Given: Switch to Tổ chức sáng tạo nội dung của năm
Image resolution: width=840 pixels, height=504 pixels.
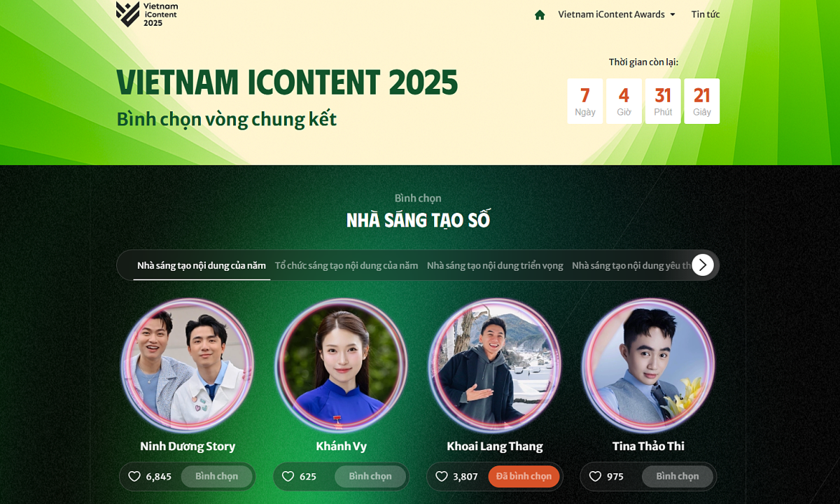Looking at the screenshot, I should coord(346,265).
